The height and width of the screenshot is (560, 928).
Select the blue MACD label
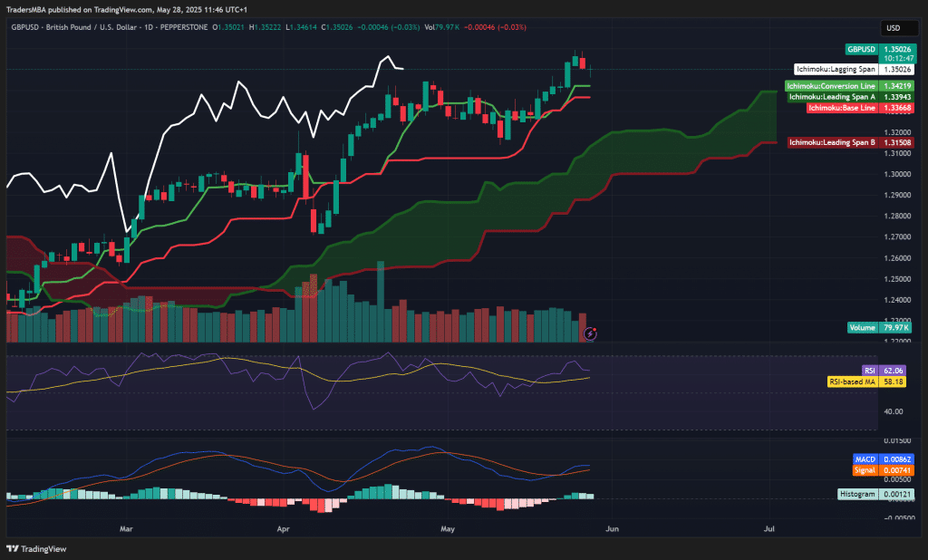tap(865, 459)
